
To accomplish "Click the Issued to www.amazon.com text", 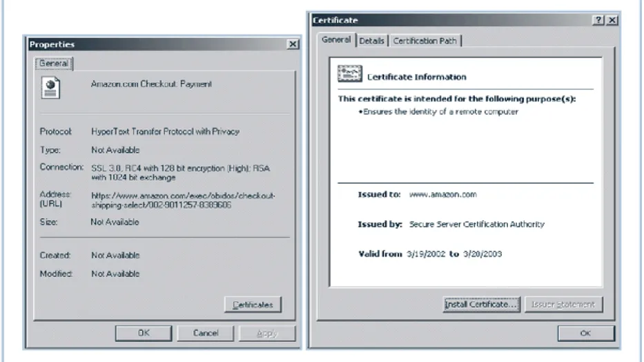I will (x=442, y=194).
